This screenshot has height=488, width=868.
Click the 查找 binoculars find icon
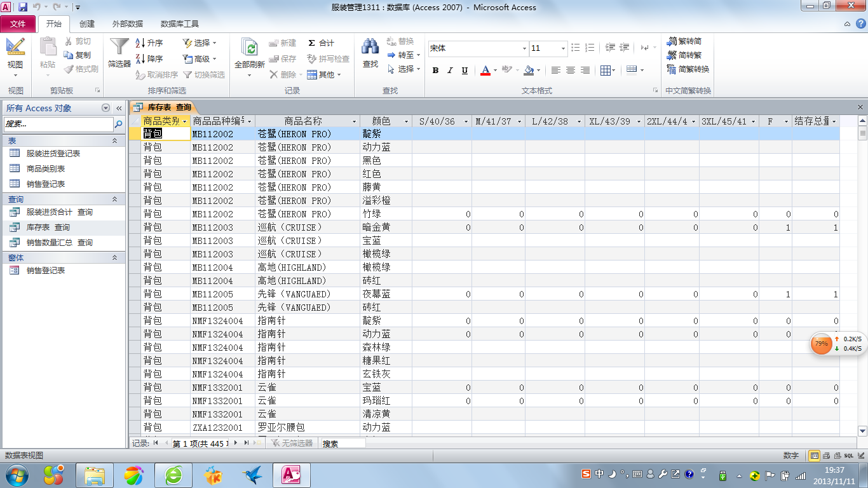tap(370, 48)
